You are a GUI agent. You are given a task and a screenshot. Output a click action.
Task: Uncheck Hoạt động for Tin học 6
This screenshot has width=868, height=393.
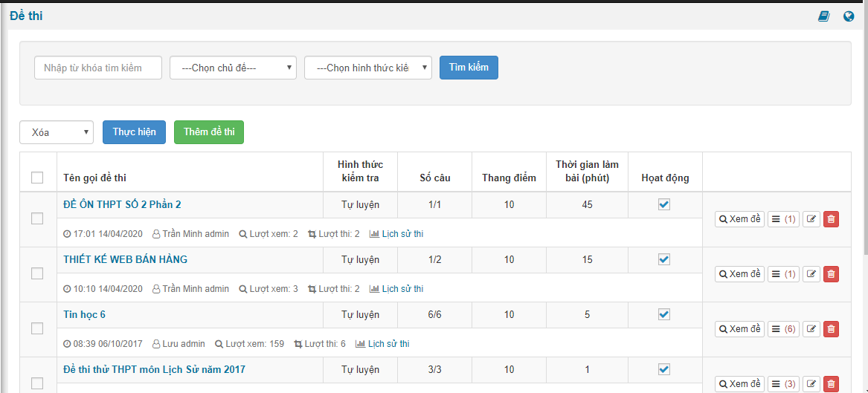pos(664,314)
